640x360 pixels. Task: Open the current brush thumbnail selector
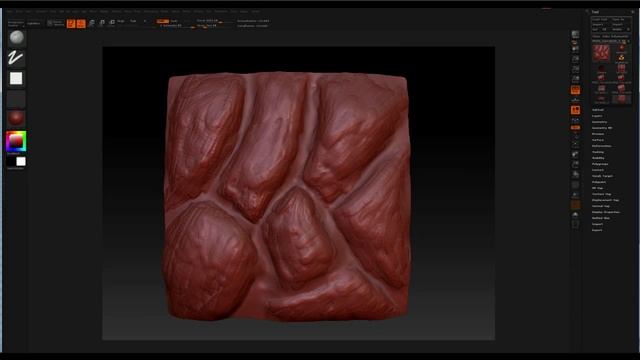click(16, 38)
